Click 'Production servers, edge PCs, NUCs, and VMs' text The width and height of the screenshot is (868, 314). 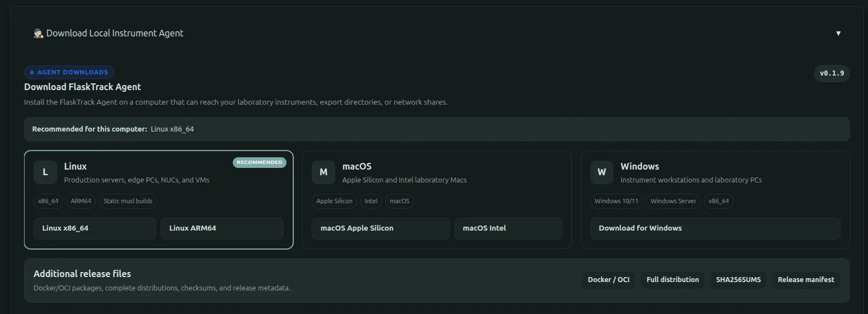[x=137, y=180]
